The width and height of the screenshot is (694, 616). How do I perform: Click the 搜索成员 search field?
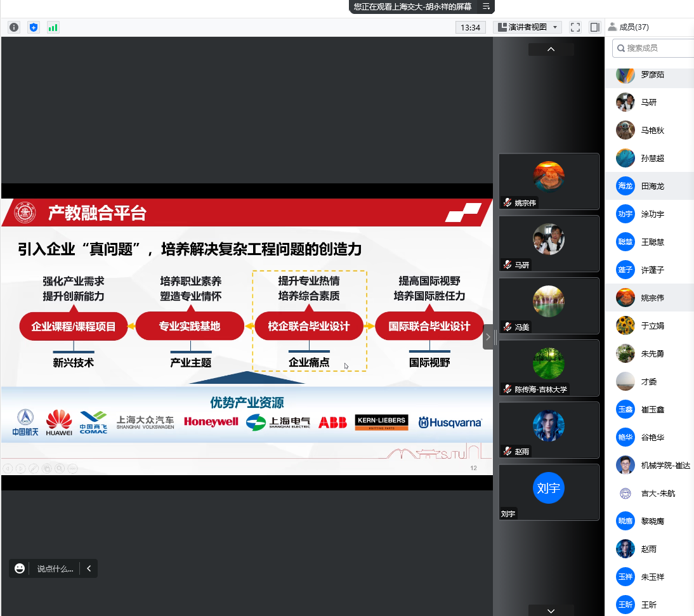(657, 48)
